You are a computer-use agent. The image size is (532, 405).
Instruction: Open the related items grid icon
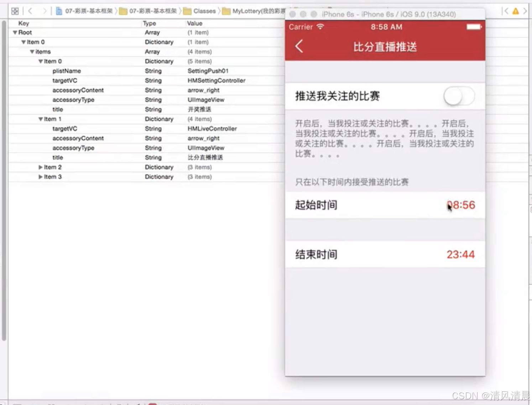point(15,11)
